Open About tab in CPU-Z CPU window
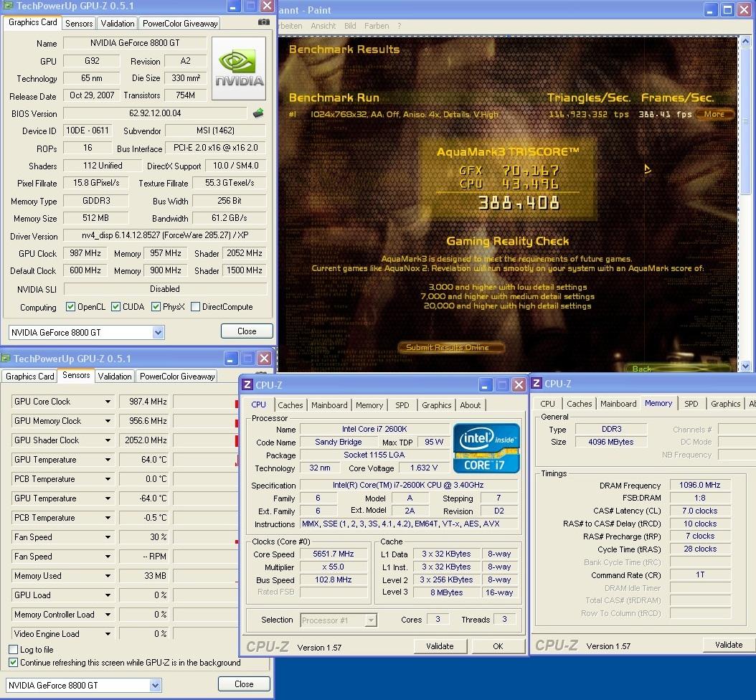The height and width of the screenshot is (700, 756). (470, 405)
